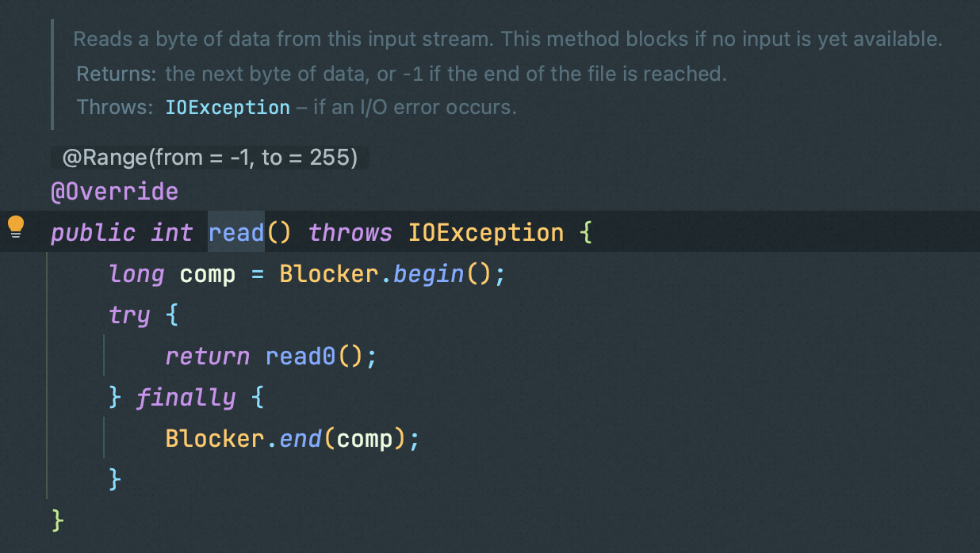980x553 pixels.
Task: Click the begin method call
Action: click(428, 274)
